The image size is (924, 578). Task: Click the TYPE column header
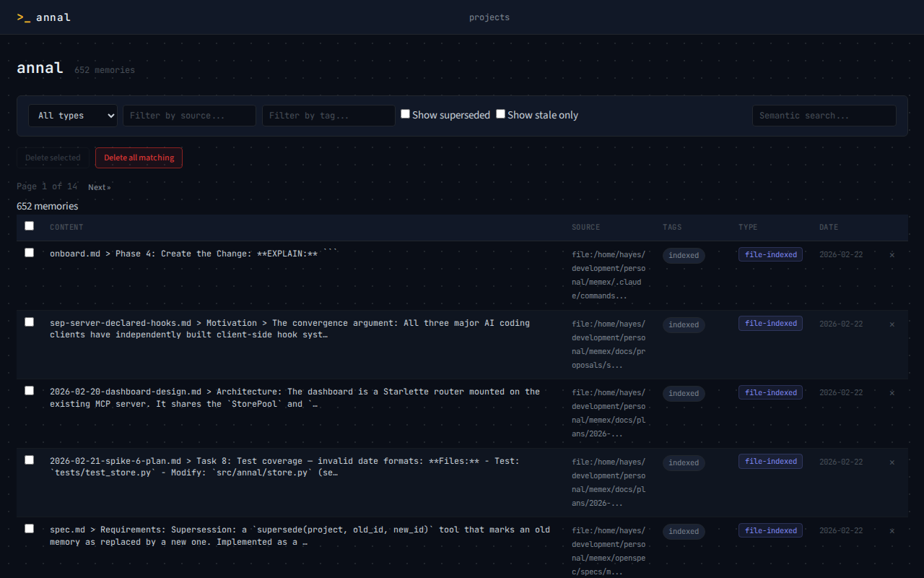point(748,227)
